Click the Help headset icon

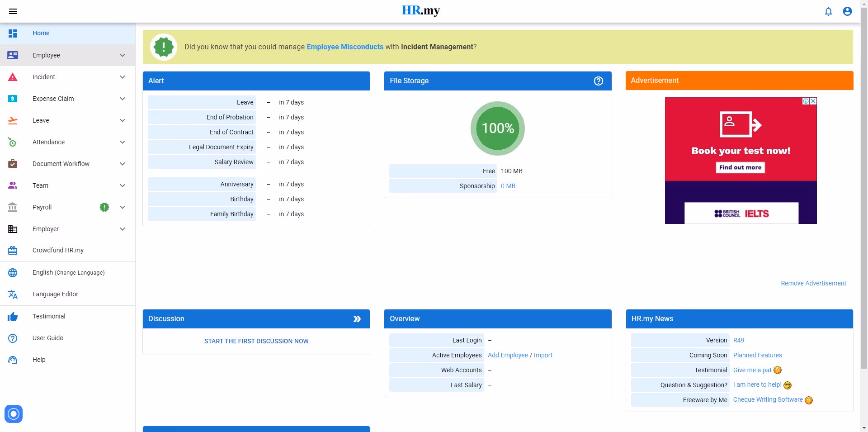point(13,360)
